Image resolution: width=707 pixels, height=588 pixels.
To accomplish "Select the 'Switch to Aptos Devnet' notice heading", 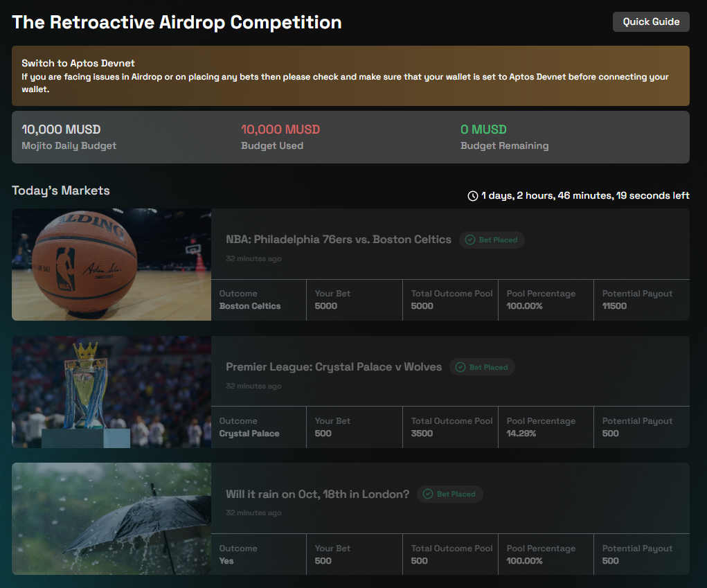I will coord(78,63).
